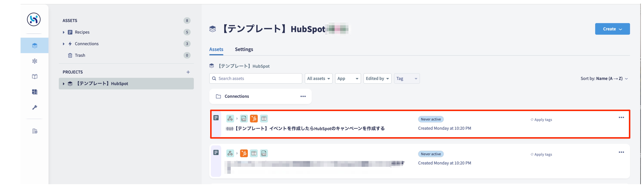Click the Recipes count badge 5
Screen dimensions: 644x188
pyautogui.click(x=187, y=32)
